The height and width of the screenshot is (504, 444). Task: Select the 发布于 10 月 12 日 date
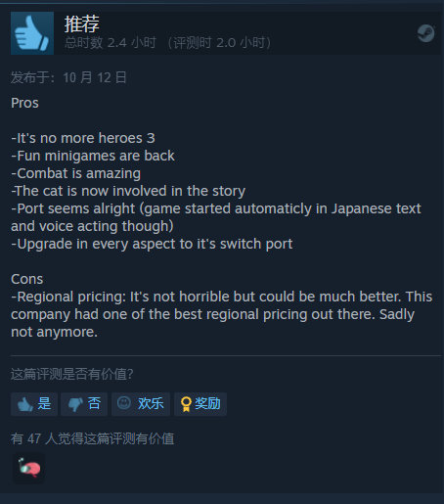point(68,77)
